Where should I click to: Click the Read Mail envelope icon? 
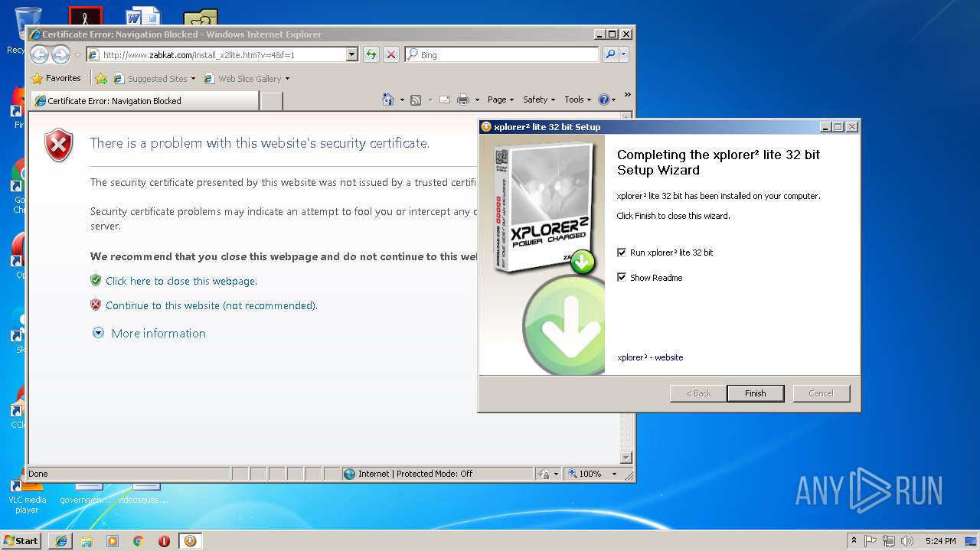[444, 99]
